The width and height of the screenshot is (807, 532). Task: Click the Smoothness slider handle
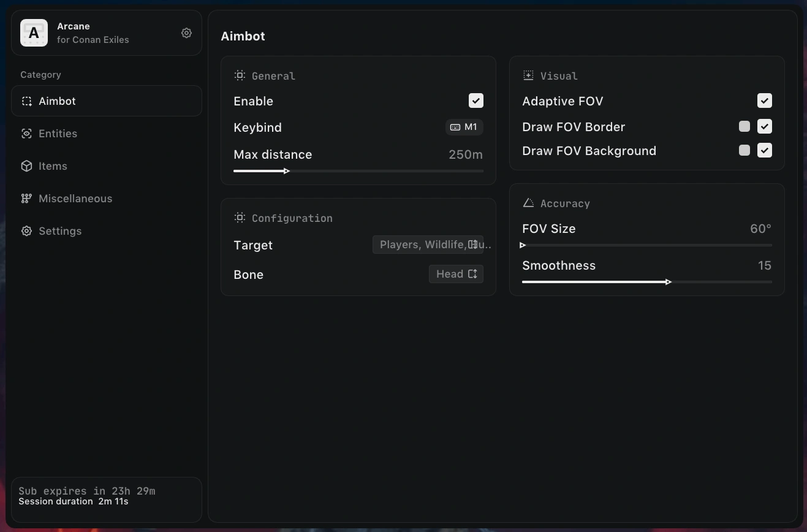tap(669, 282)
